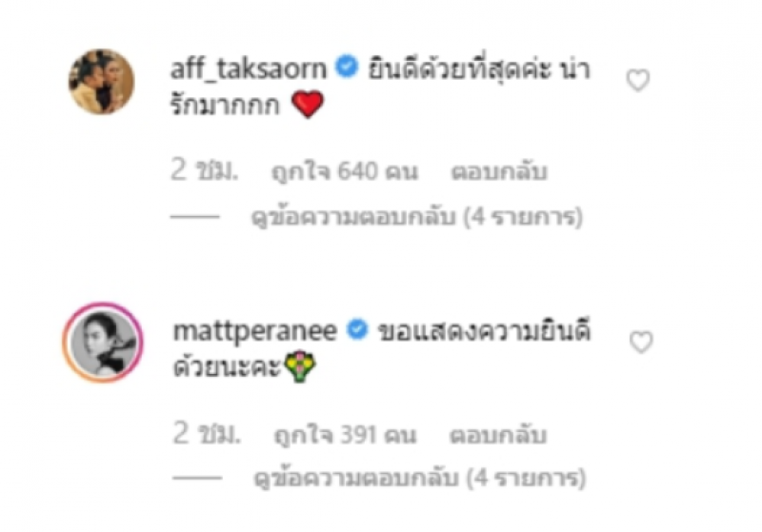This screenshot has width=762, height=532.
Task: Click the aff_taksaorn username
Action: click(249, 69)
